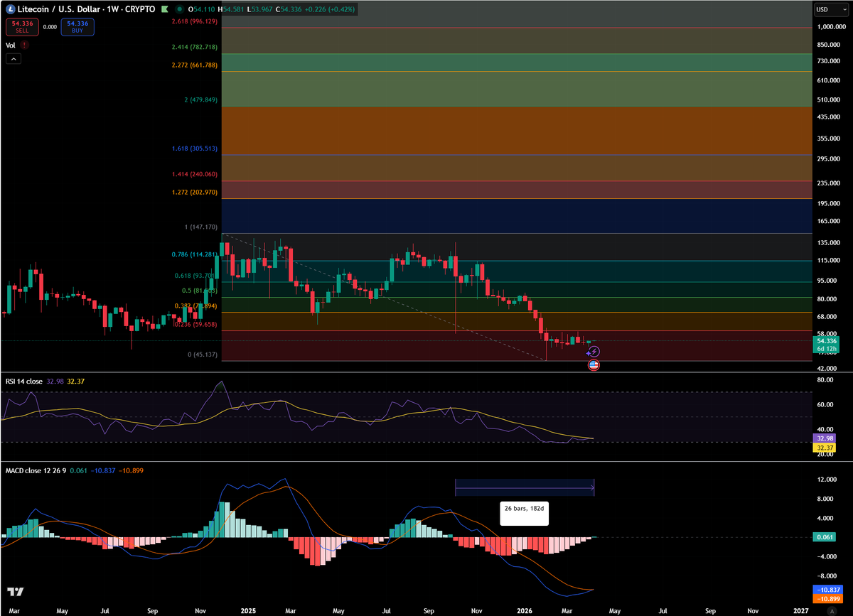Select the 1.618 (305.513) Fibonacci level label

click(195, 149)
